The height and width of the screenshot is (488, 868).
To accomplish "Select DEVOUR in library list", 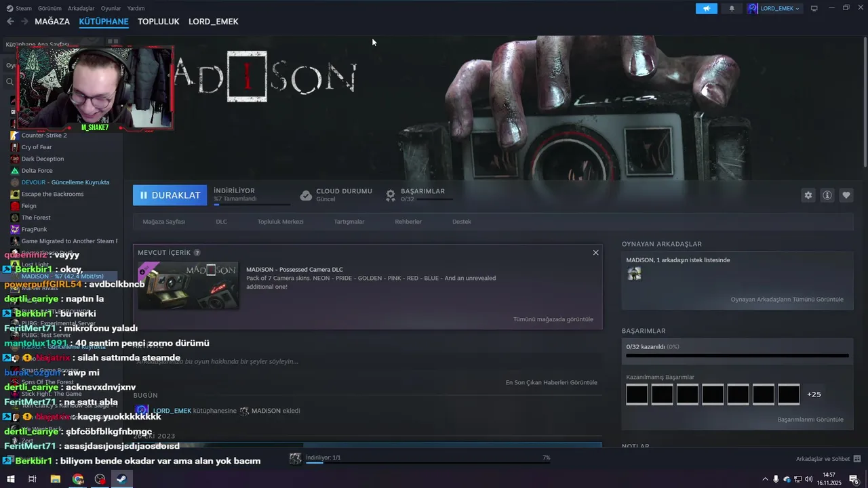I will click(x=64, y=182).
